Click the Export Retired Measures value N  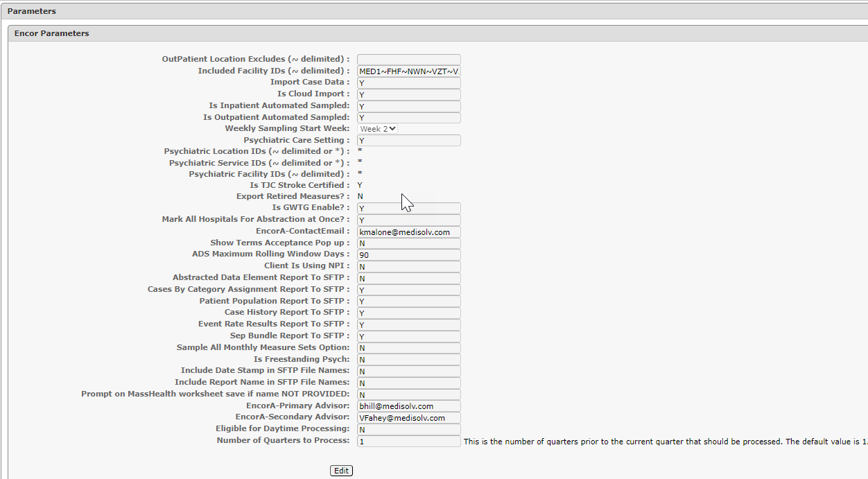point(361,197)
